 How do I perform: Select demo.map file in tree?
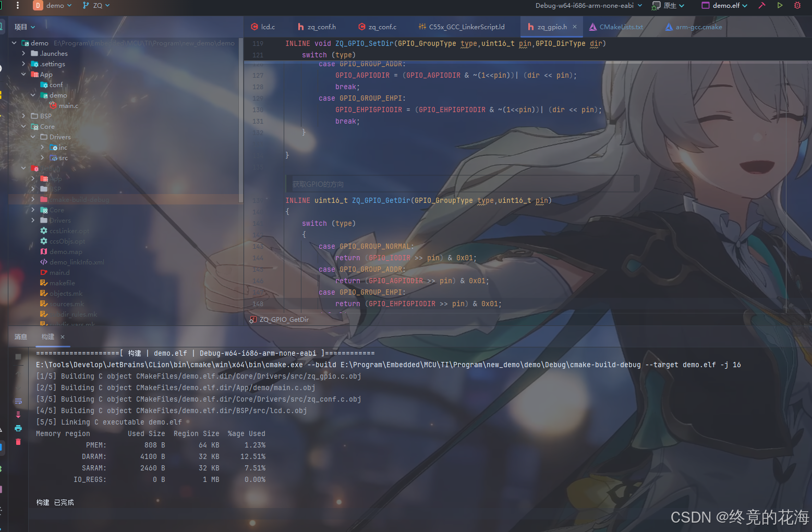click(61, 251)
